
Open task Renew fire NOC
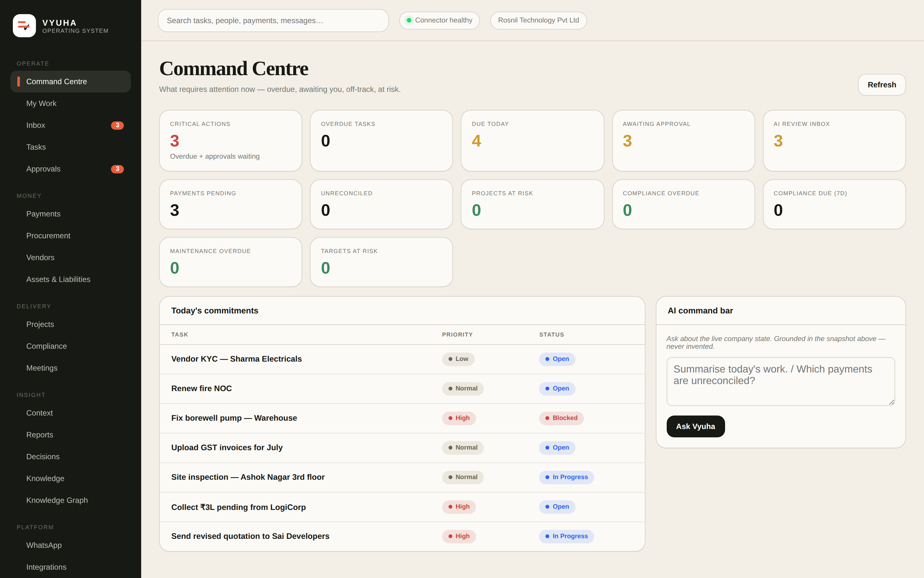pyautogui.click(x=402, y=389)
